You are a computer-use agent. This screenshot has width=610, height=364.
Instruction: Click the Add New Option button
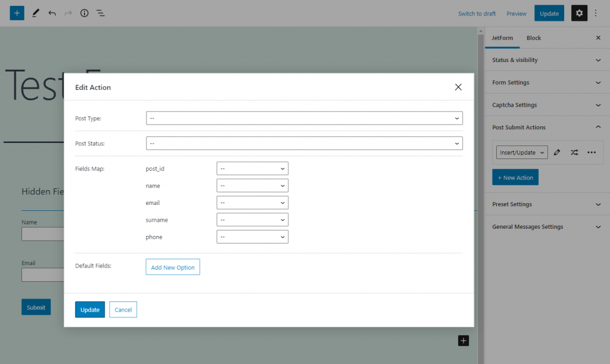click(x=173, y=267)
